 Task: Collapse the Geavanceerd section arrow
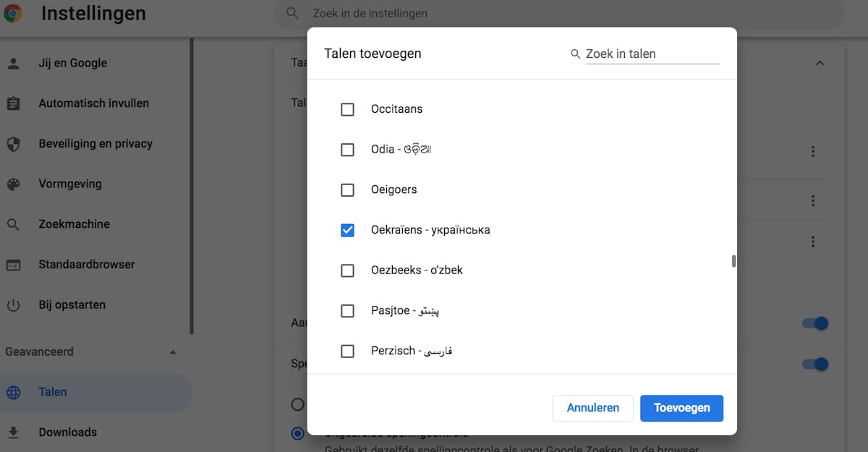pos(172,352)
